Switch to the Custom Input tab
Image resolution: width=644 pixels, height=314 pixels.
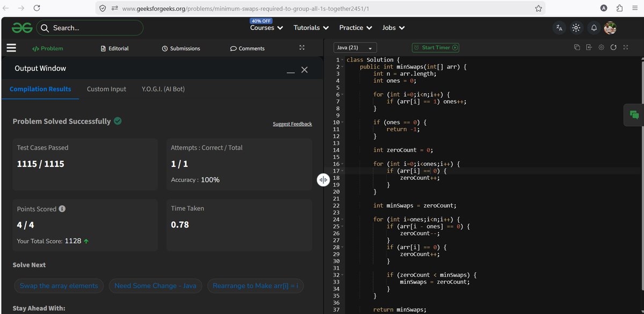coord(106,89)
